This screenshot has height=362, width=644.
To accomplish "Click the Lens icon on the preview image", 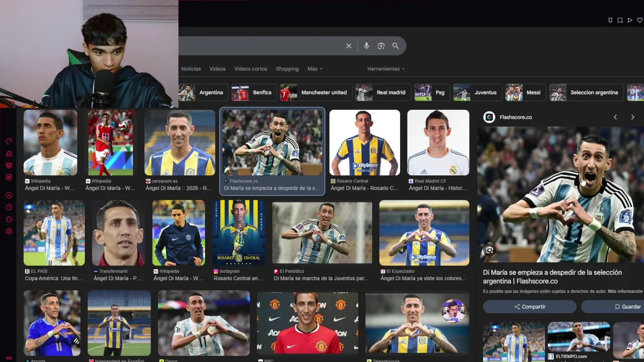I will coord(490,250).
